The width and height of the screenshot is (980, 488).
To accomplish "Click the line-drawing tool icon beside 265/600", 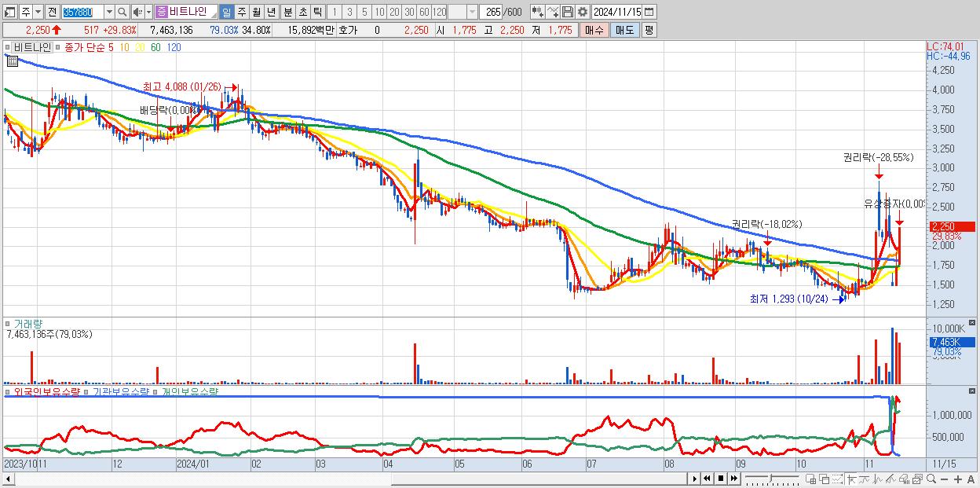I will (538, 12).
